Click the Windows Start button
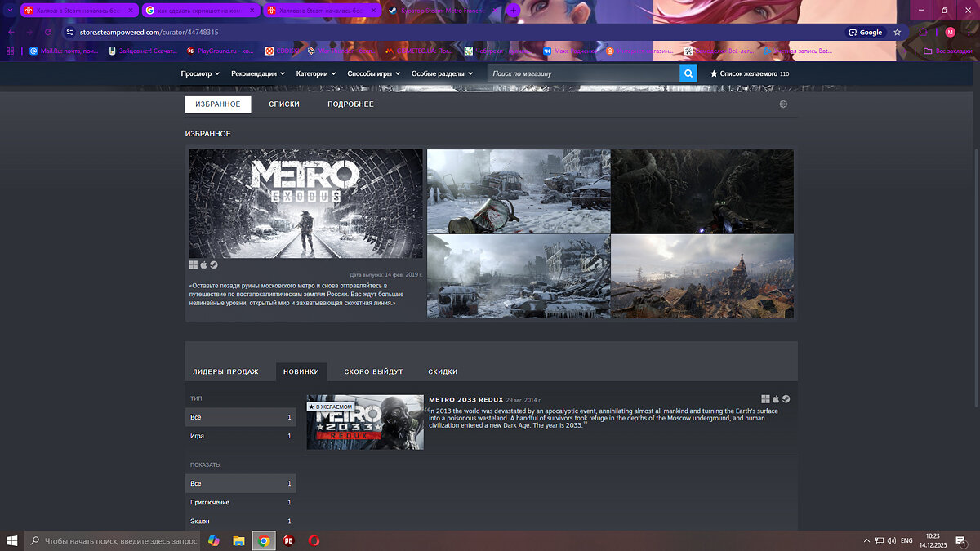 point(12,540)
